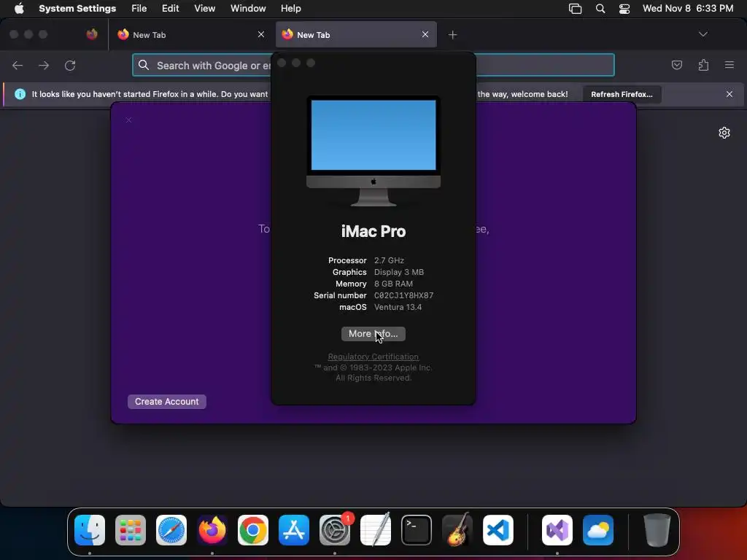747x560 pixels.
Task: Go back in Firefox
Action: (18, 65)
